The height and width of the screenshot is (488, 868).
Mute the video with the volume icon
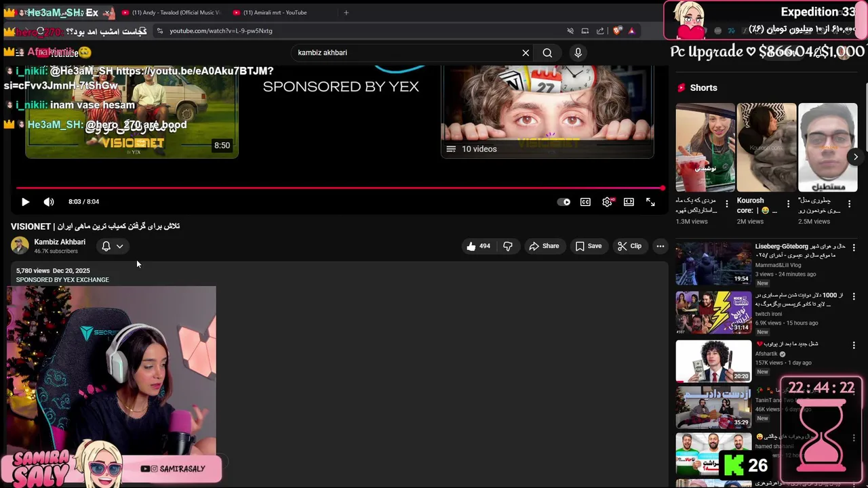pyautogui.click(x=49, y=202)
